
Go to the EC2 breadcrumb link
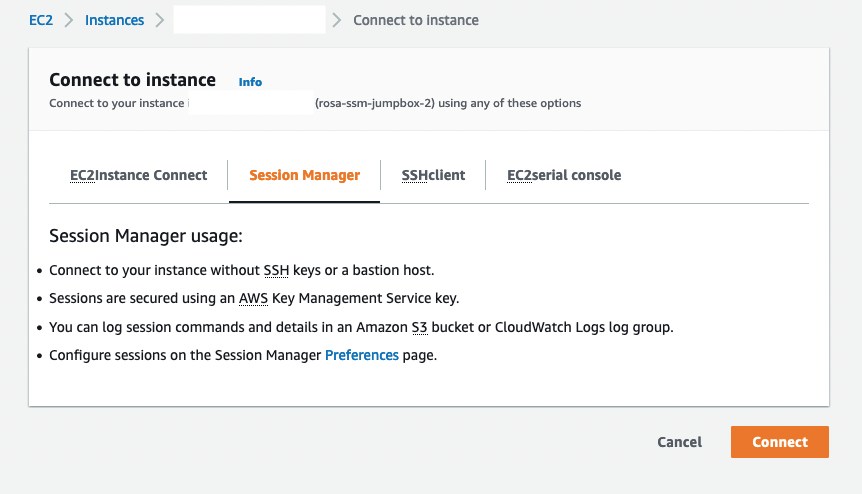coord(41,20)
